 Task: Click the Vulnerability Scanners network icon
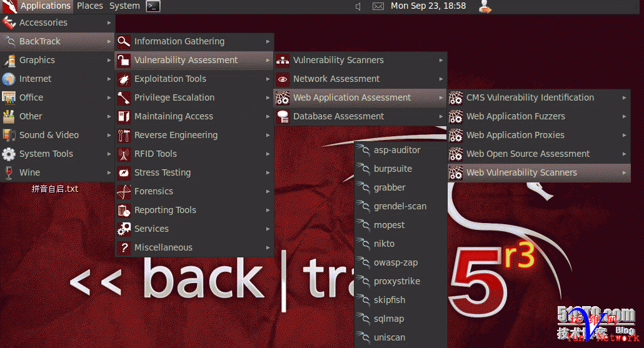click(283, 61)
